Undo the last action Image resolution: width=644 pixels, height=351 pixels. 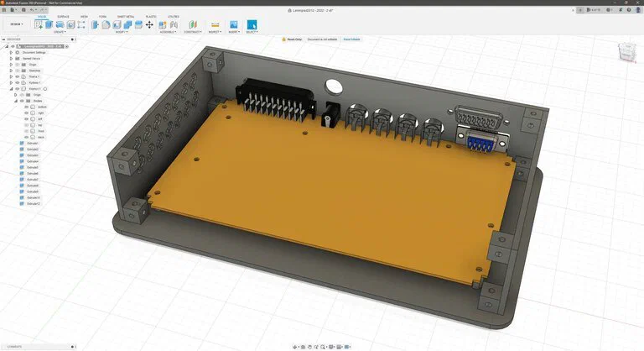[32, 10]
